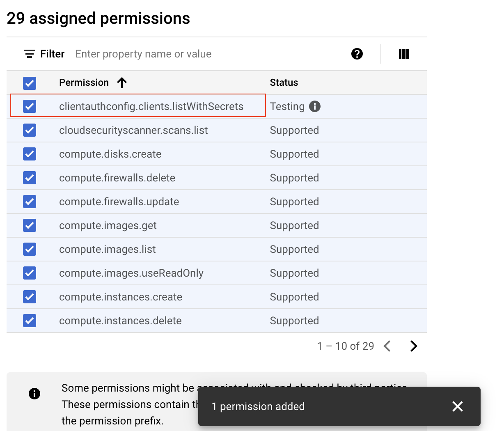Screen dimensions: 504x431
Task: Dismiss the '1 permission added' notification
Action: click(457, 406)
